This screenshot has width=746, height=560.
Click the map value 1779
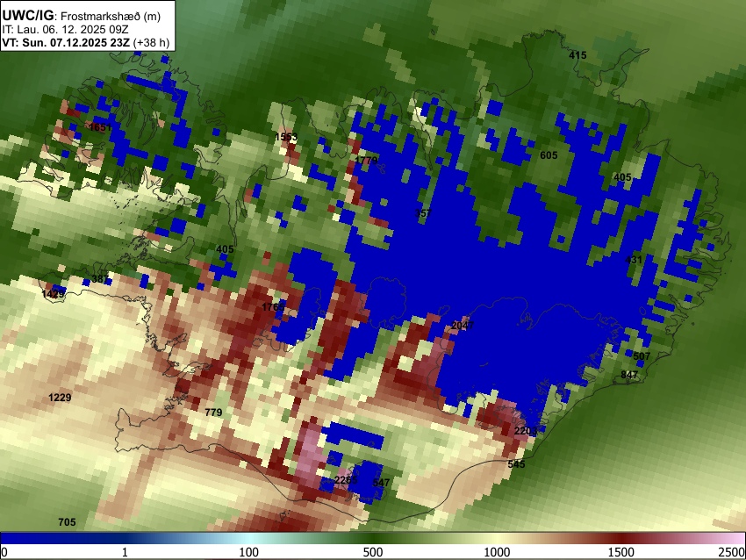(366, 160)
